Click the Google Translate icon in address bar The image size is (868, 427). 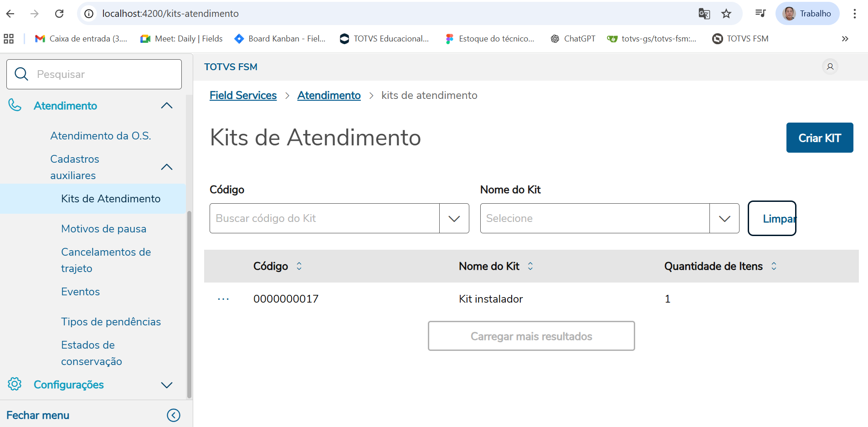click(704, 14)
